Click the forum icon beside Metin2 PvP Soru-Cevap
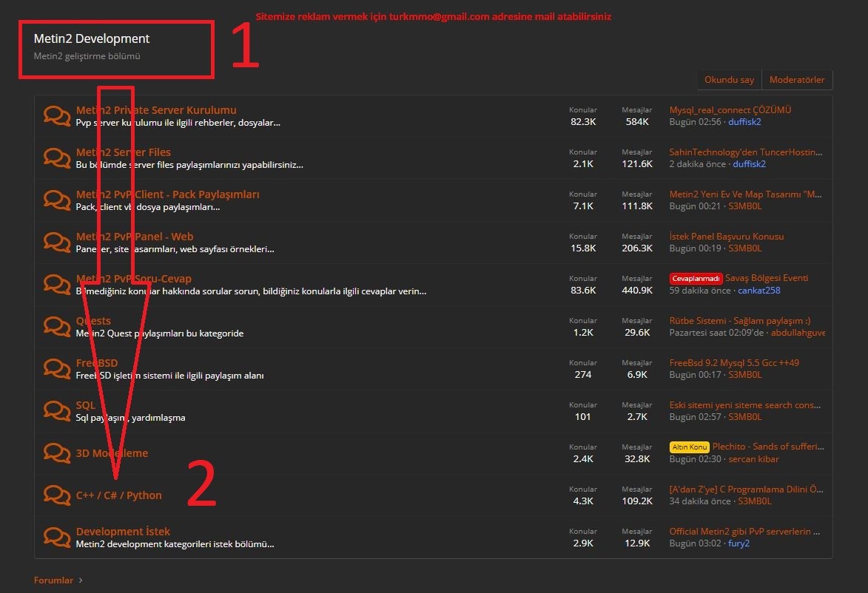 tap(57, 285)
